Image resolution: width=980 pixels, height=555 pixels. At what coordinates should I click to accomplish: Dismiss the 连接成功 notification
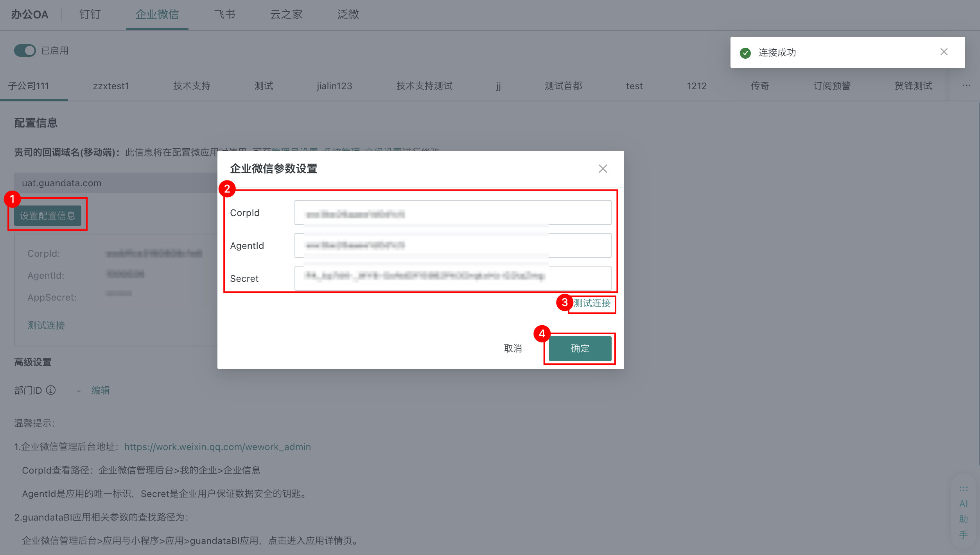[x=944, y=52]
